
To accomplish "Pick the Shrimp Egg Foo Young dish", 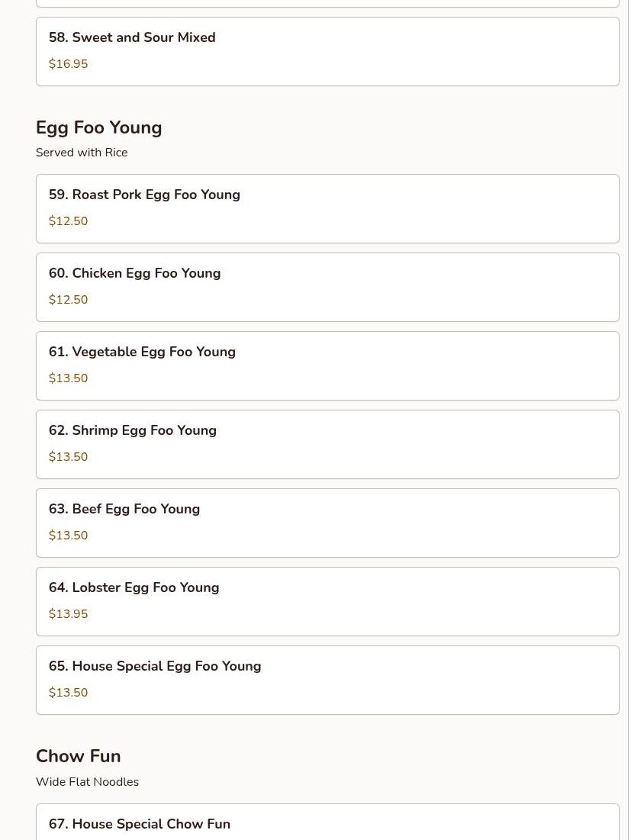I will (x=133, y=430).
